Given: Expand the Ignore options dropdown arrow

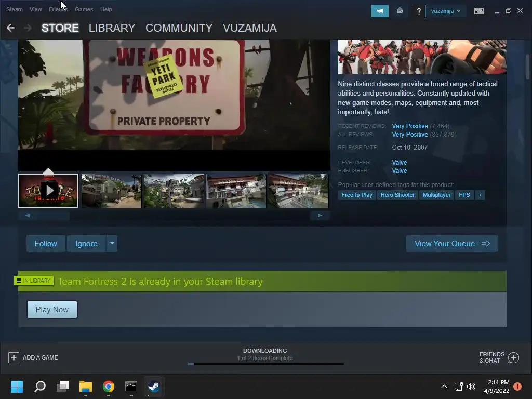Looking at the screenshot, I should (x=112, y=243).
